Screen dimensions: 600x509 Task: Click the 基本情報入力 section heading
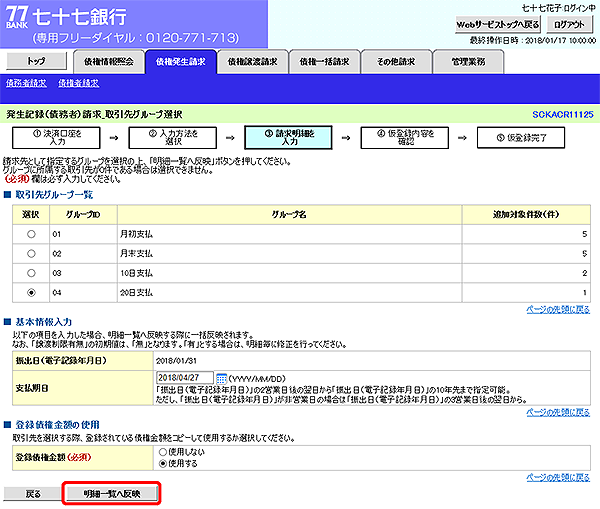tap(44, 322)
